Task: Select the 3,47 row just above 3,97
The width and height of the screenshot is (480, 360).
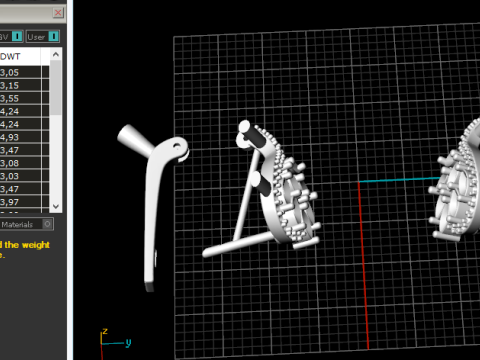Action: (x=24, y=189)
